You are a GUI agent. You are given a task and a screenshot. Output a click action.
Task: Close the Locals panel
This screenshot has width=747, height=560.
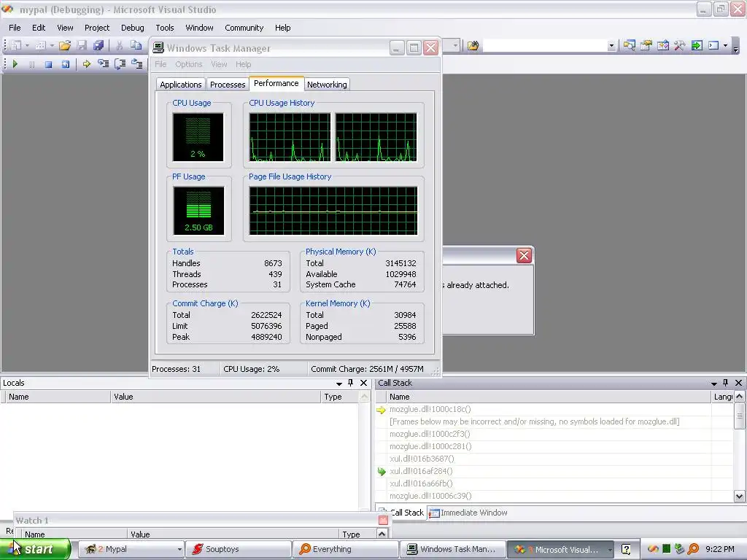(x=363, y=383)
